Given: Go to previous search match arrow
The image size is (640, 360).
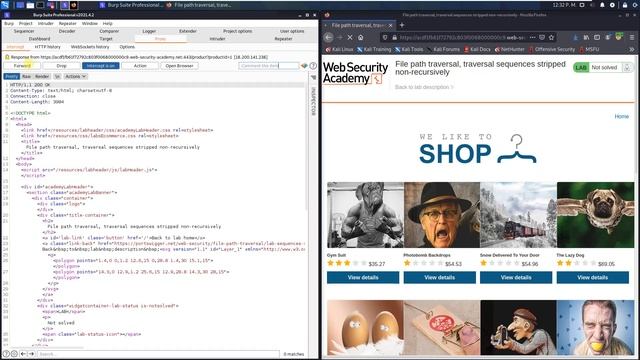Looking at the screenshot, I should pos(23,354).
